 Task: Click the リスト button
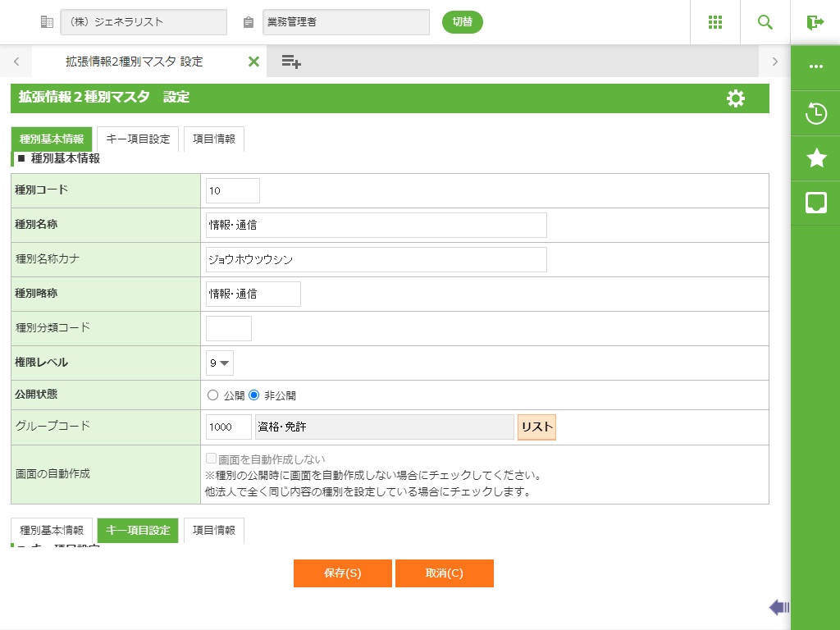[536, 427]
